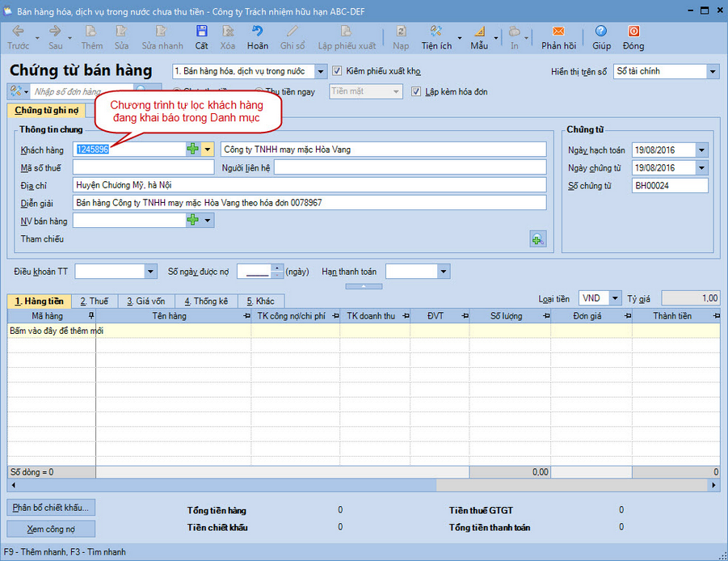This screenshot has width=728, height=561.
Task: Click the Số ngày được nợ stepper arrows
Action: pos(276,272)
